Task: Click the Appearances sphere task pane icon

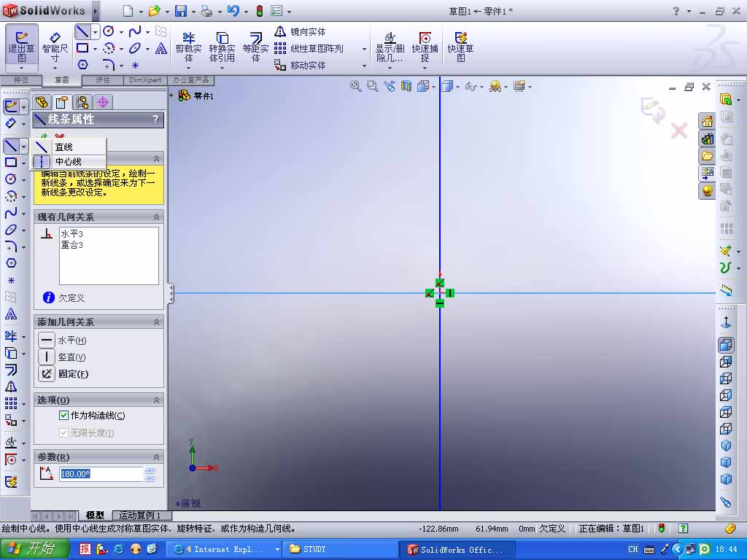Action: (707, 191)
